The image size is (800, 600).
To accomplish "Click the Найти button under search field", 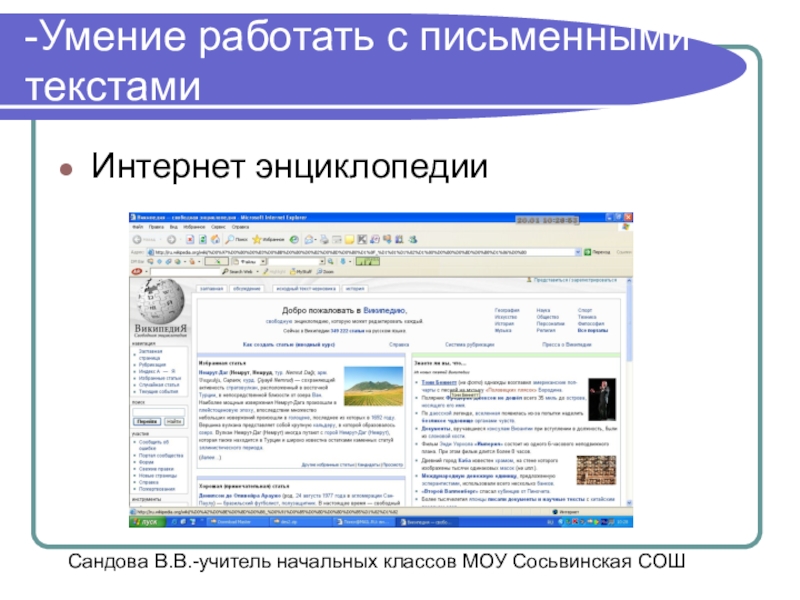I will pyautogui.click(x=173, y=421).
